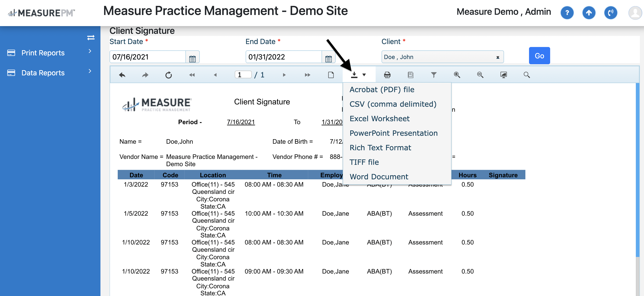Click the navigate back arrow icon
Image resolution: width=644 pixels, height=296 pixels.
click(x=122, y=75)
